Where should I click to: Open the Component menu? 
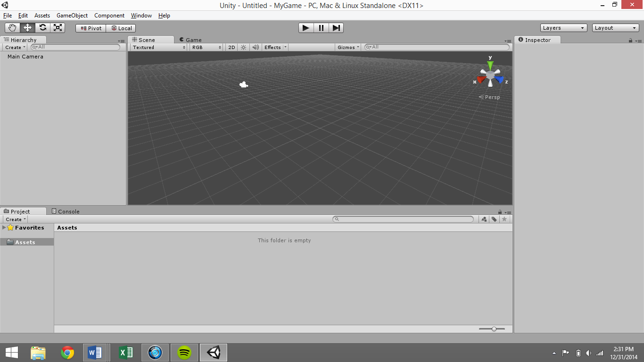[109, 16]
